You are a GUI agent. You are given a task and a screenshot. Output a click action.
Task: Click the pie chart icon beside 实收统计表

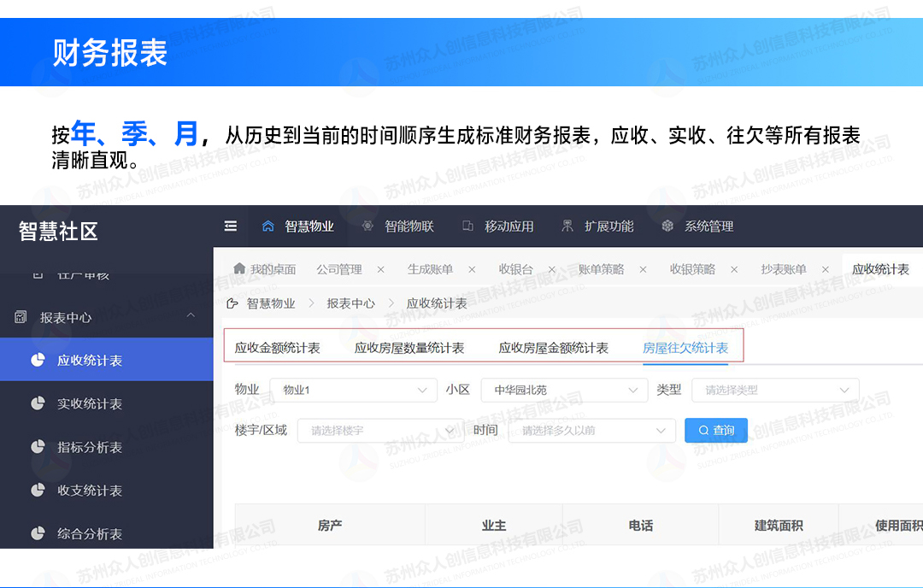38,403
